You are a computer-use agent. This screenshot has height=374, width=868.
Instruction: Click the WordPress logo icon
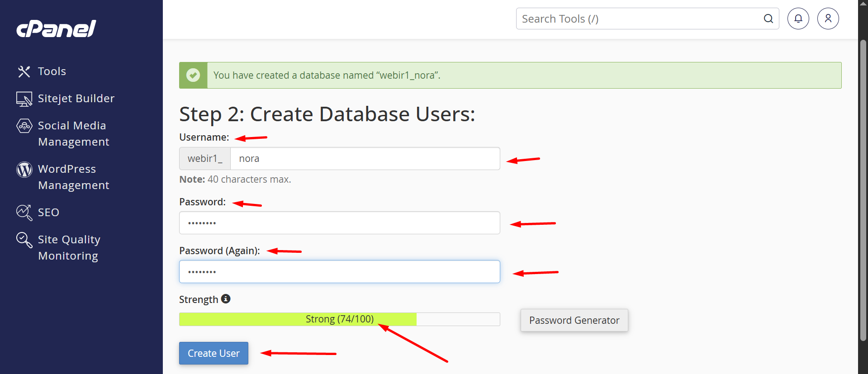tap(24, 170)
